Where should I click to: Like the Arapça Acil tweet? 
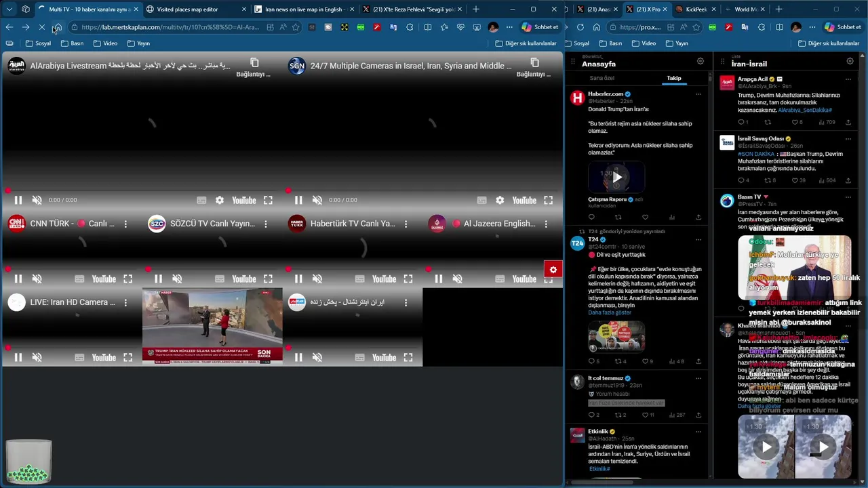click(x=795, y=122)
